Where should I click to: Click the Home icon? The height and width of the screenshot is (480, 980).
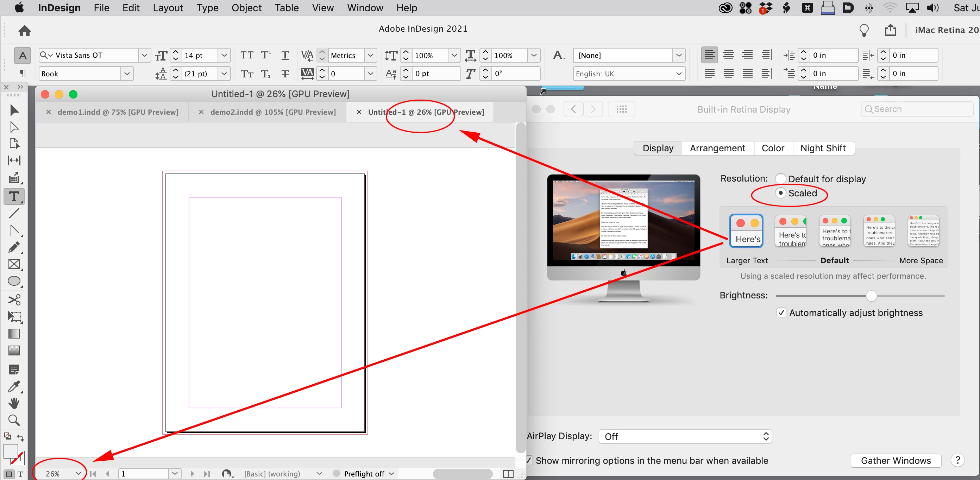pos(25,30)
